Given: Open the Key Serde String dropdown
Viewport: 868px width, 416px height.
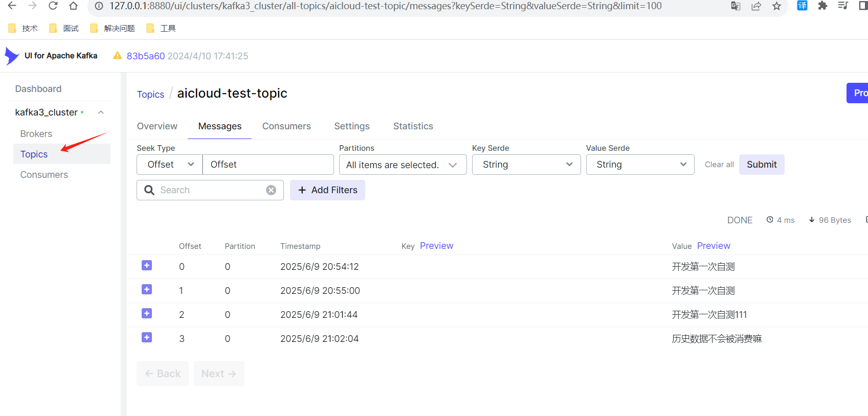Looking at the screenshot, I should click(x=526, y=165).
